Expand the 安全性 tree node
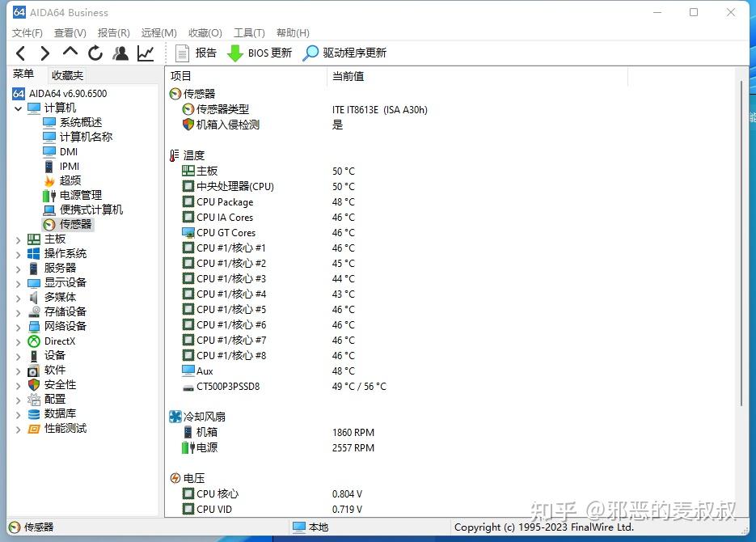Viewport: 756px width, 542px height. pyautogui.click(x=19, y=385)
